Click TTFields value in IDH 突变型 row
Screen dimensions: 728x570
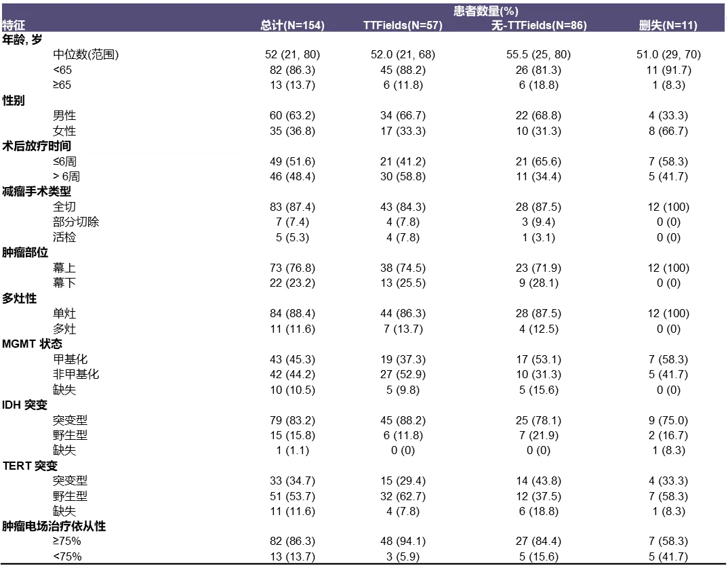[x=402, y=421]
